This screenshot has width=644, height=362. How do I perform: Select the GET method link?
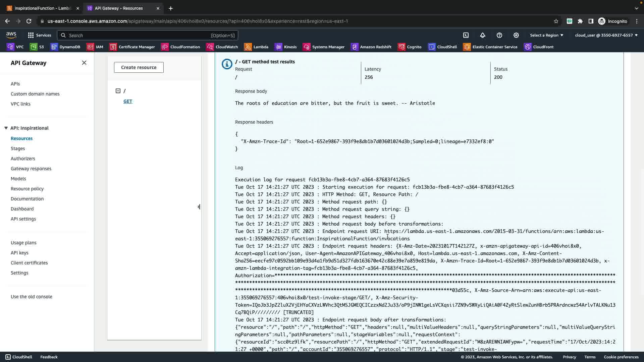pyautogui.click(x=128, y=101)
